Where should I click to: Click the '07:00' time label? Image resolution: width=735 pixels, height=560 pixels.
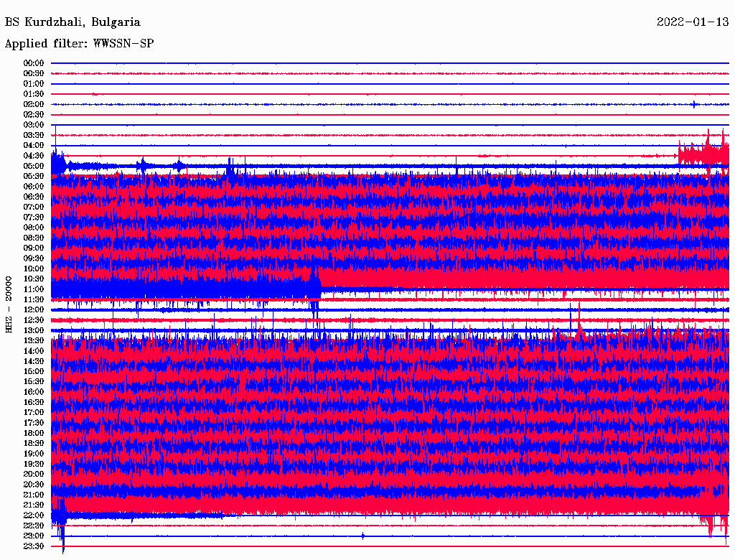(x=33, y=207)
